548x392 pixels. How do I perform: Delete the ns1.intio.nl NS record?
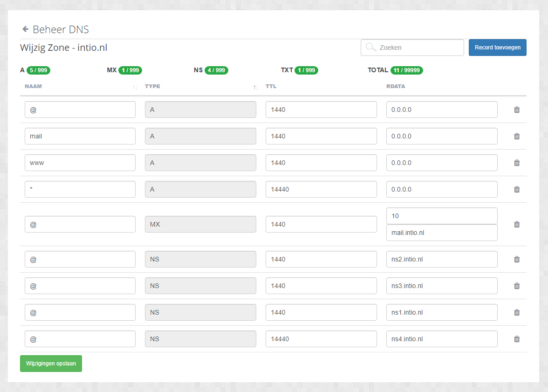516,313
